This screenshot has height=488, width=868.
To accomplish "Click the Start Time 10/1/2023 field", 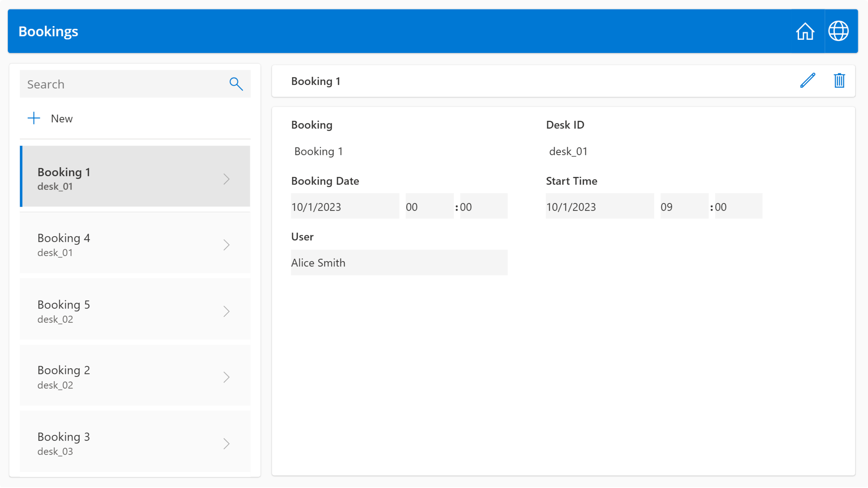I will click(x=600, y=206).
